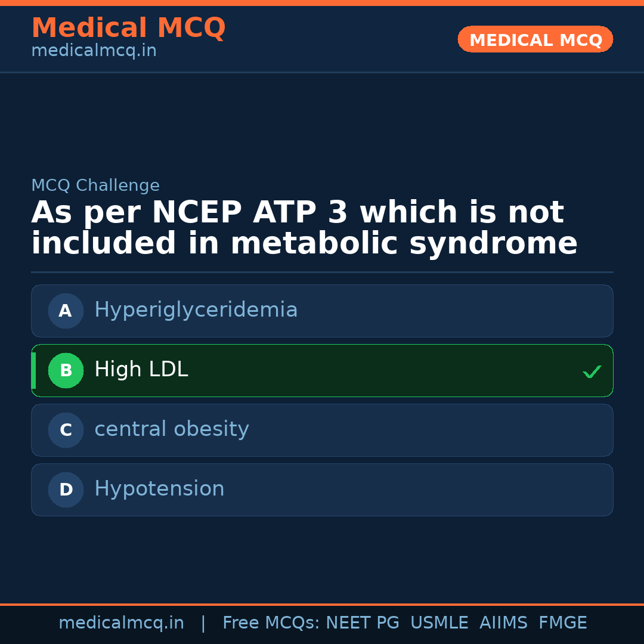Click NEET PG in the footer
This screenshot has height=644, width=644.
tap(363, 623)
